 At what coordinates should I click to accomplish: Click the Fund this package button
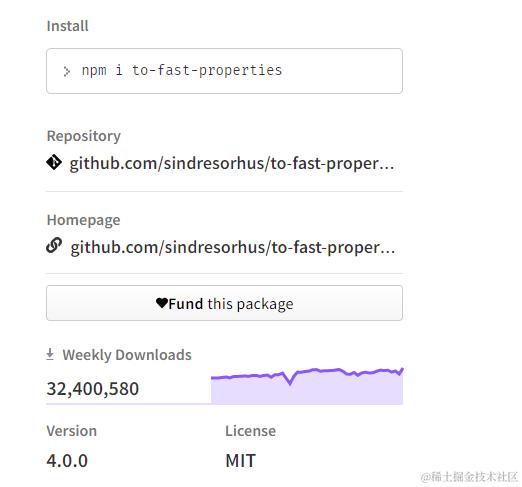(x=224, y=303)
